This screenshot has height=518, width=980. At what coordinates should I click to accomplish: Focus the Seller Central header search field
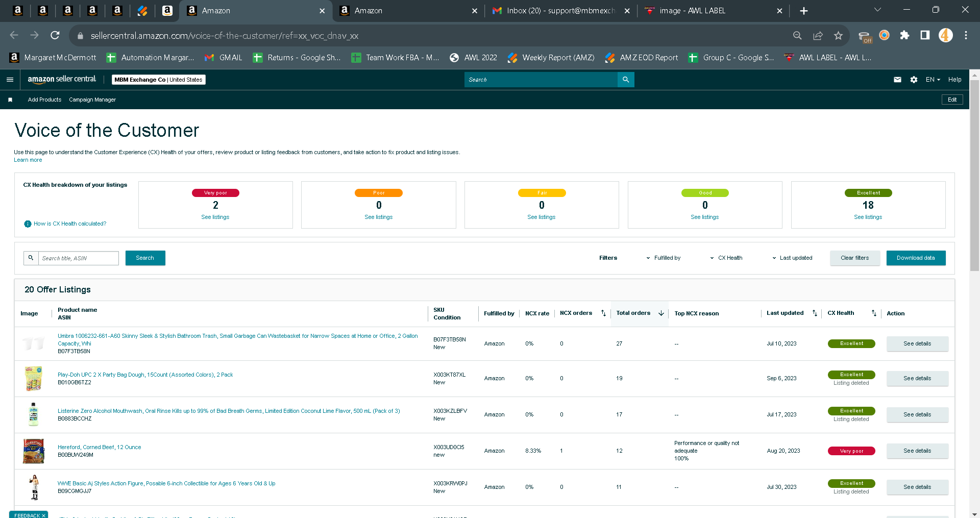click(541, 80)
